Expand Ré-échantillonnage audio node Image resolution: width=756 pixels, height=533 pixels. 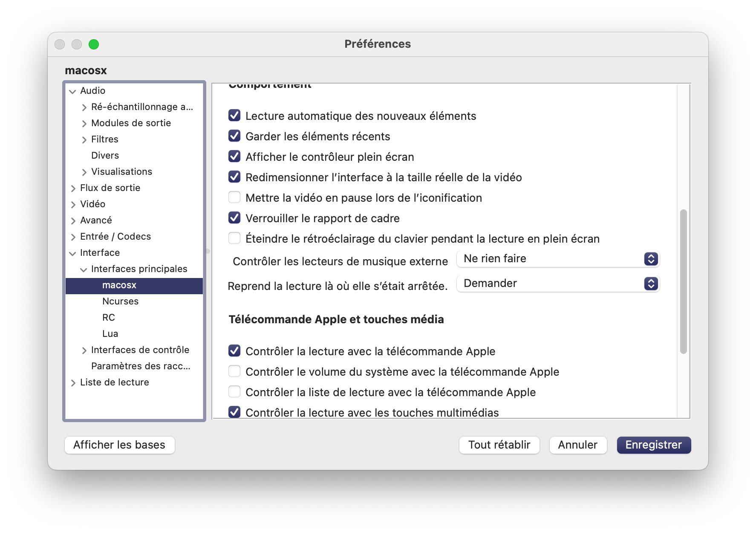tap(84, 107)
